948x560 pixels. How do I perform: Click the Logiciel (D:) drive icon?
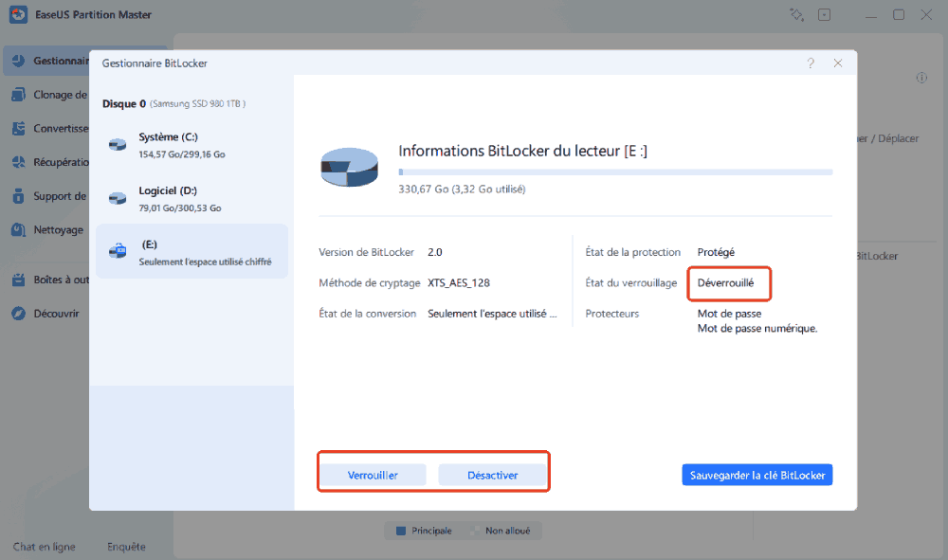pos(118,198)
